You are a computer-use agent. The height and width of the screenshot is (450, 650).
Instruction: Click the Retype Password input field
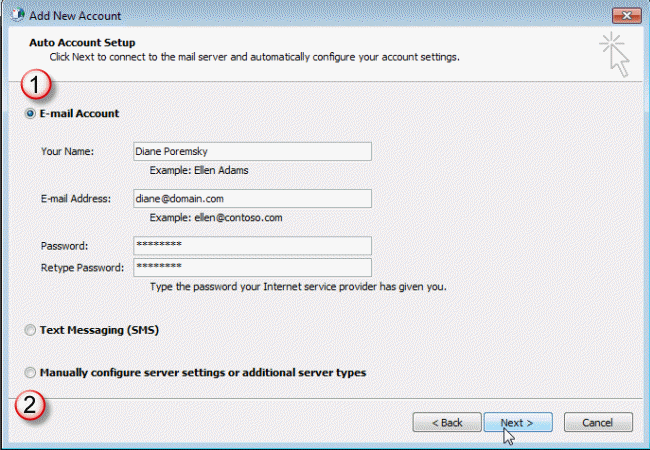pos(252,268)
